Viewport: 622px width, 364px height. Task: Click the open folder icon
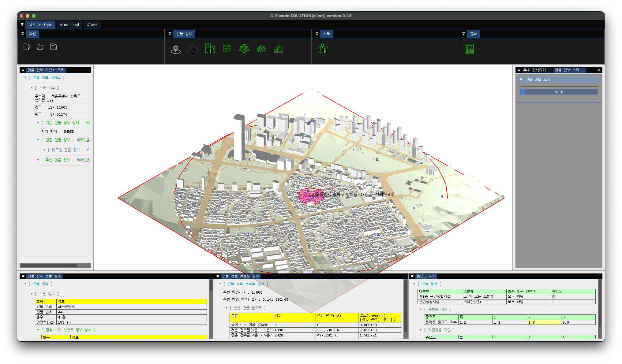(40, 47)
